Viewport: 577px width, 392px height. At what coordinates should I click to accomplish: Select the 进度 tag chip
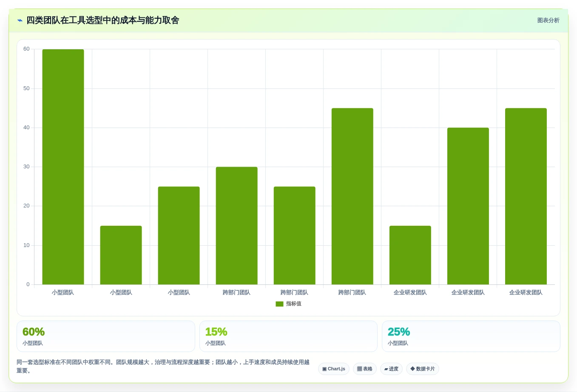coord(391,369)
